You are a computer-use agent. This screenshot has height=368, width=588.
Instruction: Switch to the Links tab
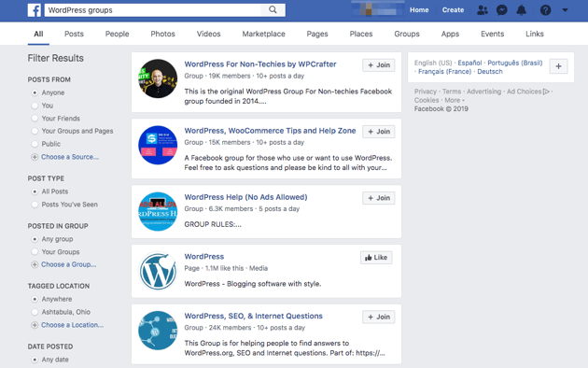click(535, 34)
